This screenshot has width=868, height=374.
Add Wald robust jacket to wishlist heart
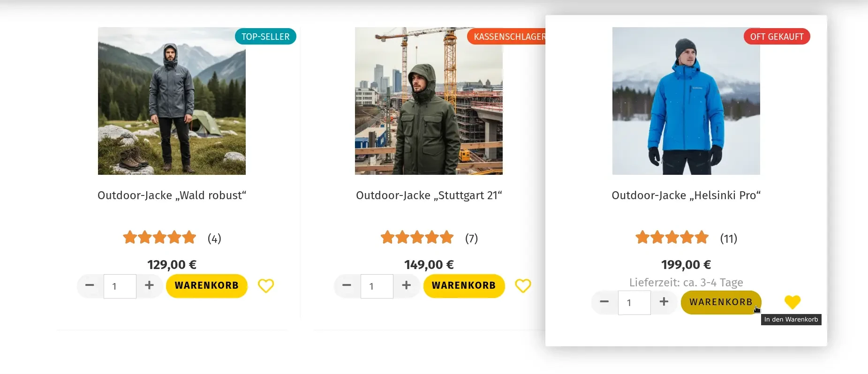(x=266, y=286)
